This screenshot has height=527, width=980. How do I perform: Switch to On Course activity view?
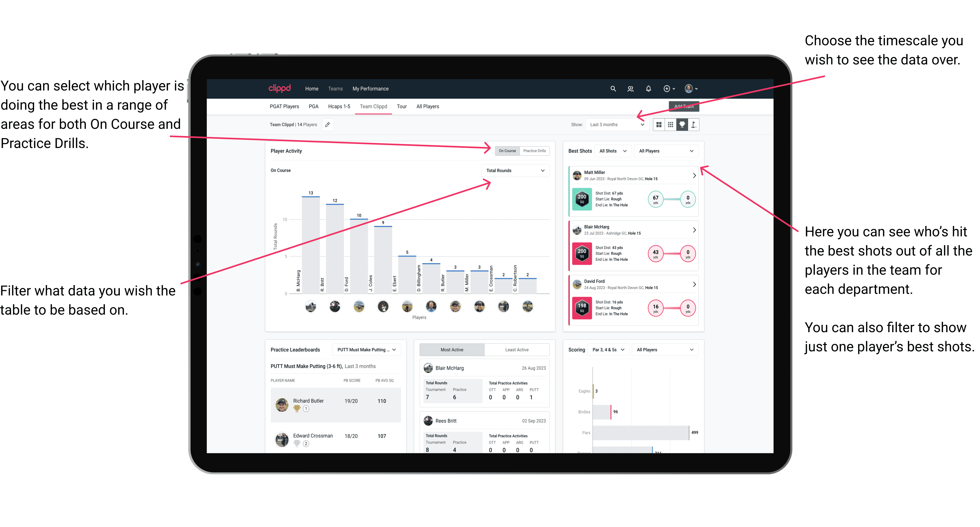(506, 151)
